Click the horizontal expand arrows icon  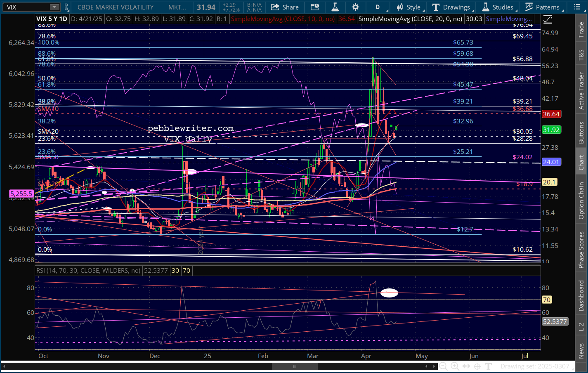[466, 366]
